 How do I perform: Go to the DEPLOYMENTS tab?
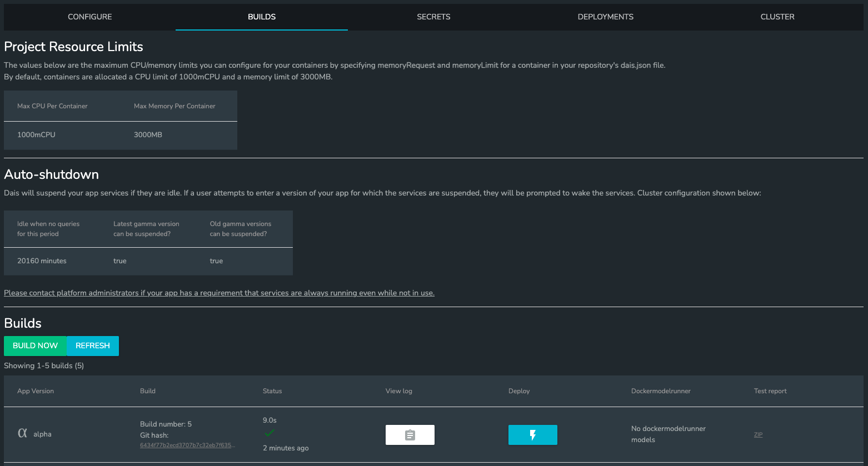[606, 17]
